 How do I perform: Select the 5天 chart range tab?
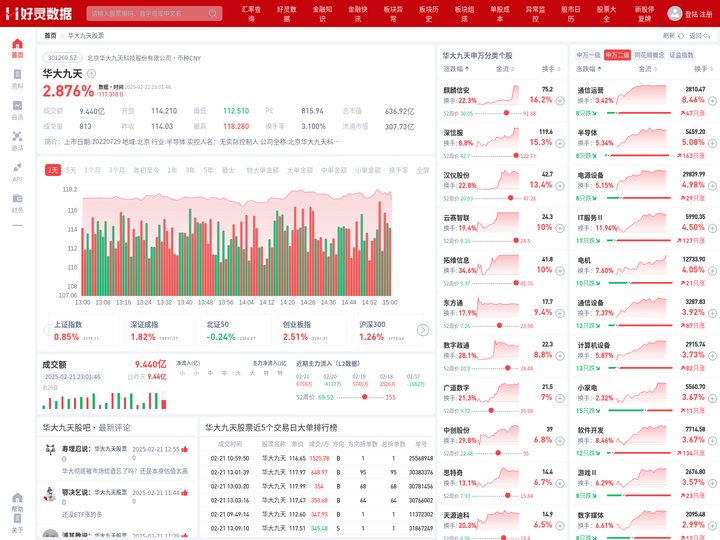(71, 170)
